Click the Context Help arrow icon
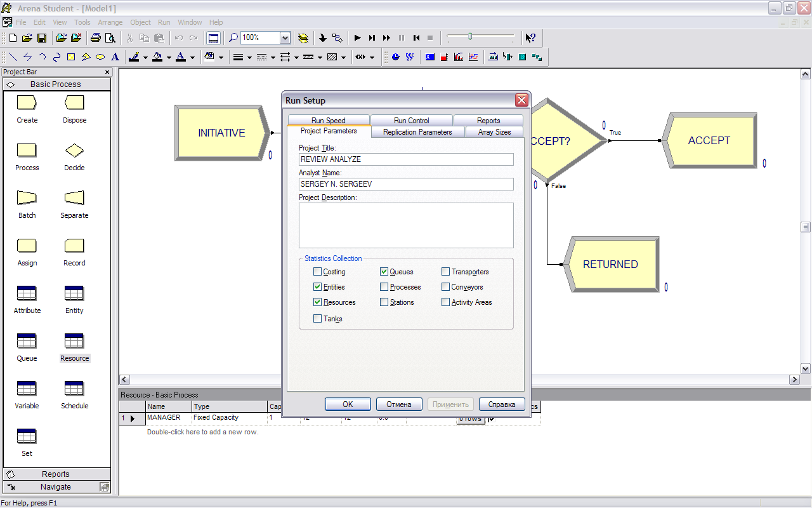Image resolution: width=812 pixels, height=508 pixels. click(531, 38)
